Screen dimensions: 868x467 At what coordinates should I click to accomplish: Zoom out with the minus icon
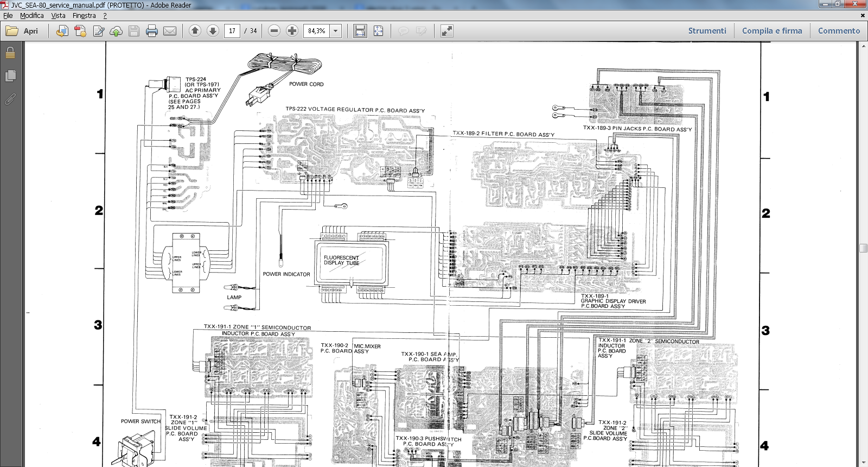pos(275,31)
